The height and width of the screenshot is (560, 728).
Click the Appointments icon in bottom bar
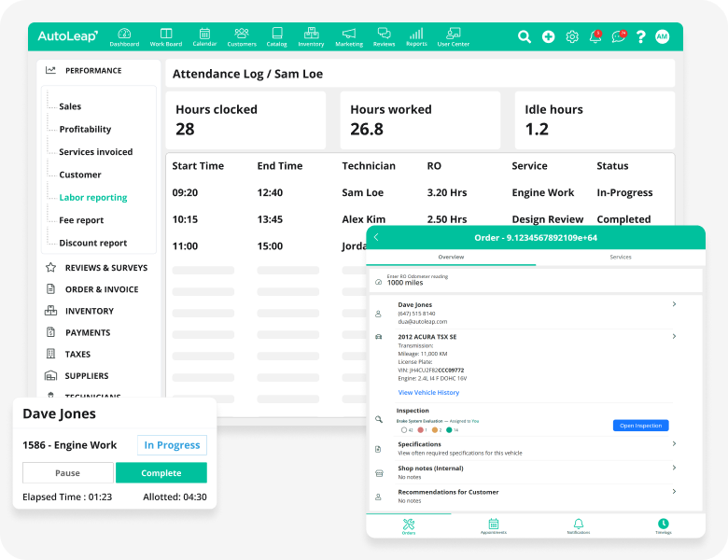pos(493,525)
